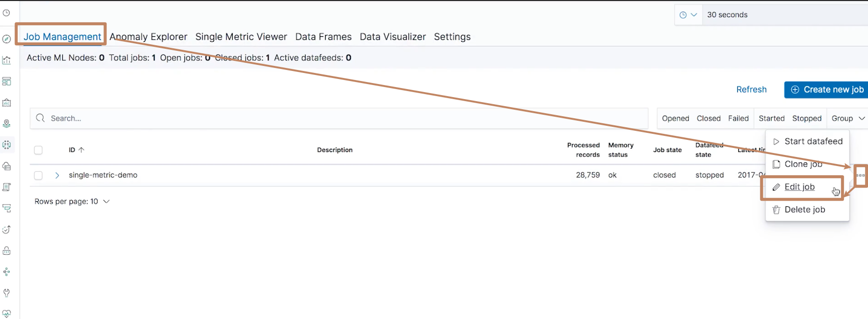Open the Visualize app in sidebar
Viewport: 868px width, 319px height.
coord(7,60)
